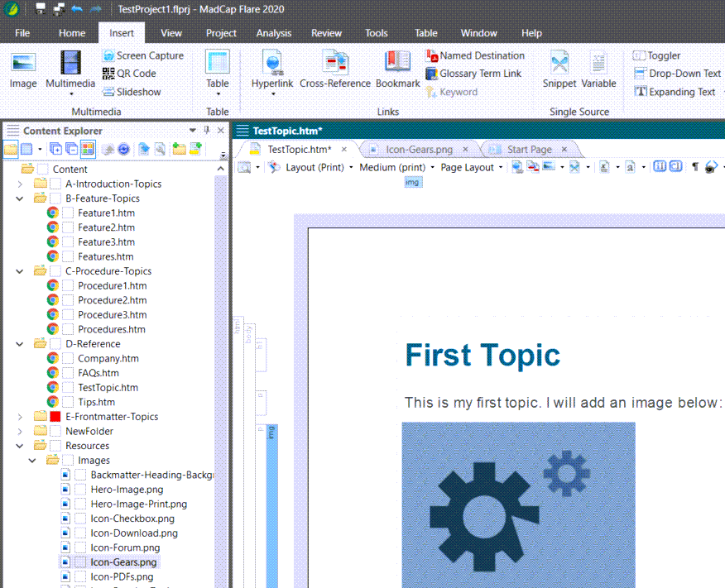Pin the Content Explorer panel

click(207, 131)
